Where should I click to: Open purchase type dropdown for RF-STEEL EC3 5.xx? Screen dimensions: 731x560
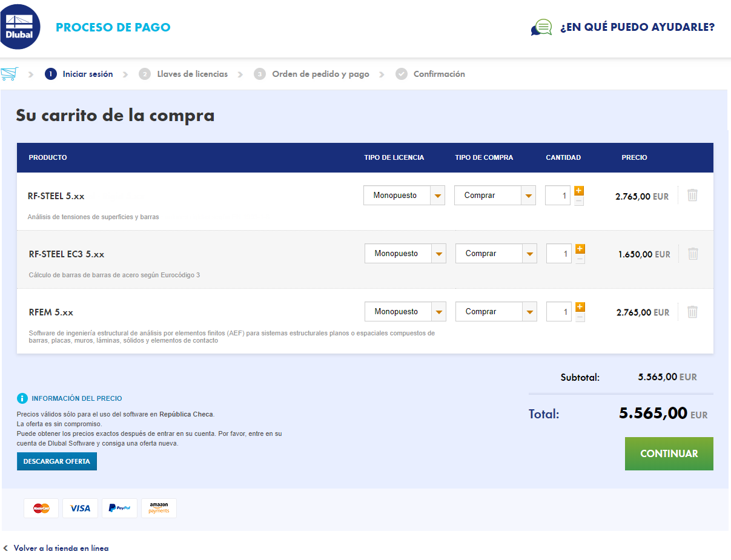(496, 254)
